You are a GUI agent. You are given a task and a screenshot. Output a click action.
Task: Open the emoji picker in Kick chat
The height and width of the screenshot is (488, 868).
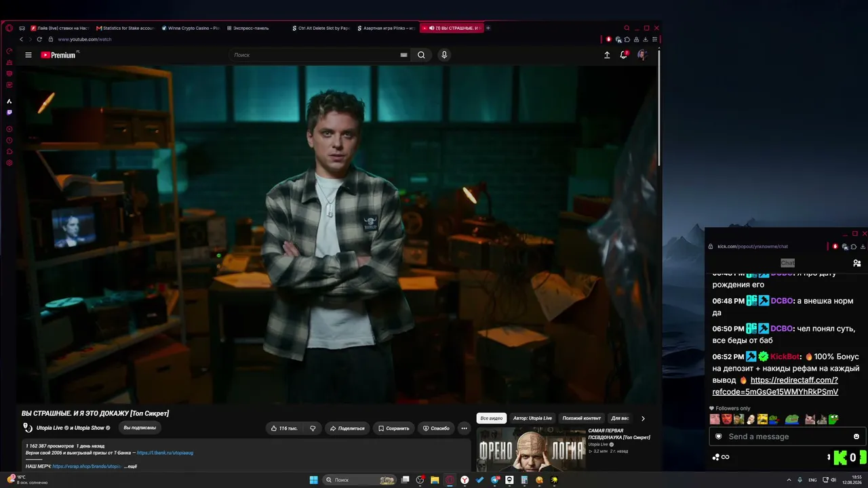coord(856,436)
